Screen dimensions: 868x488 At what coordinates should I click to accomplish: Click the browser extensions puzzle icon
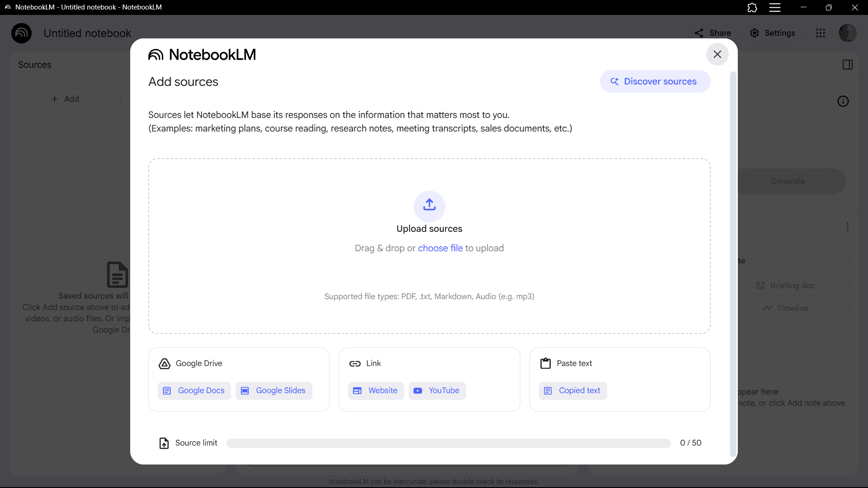752,7
